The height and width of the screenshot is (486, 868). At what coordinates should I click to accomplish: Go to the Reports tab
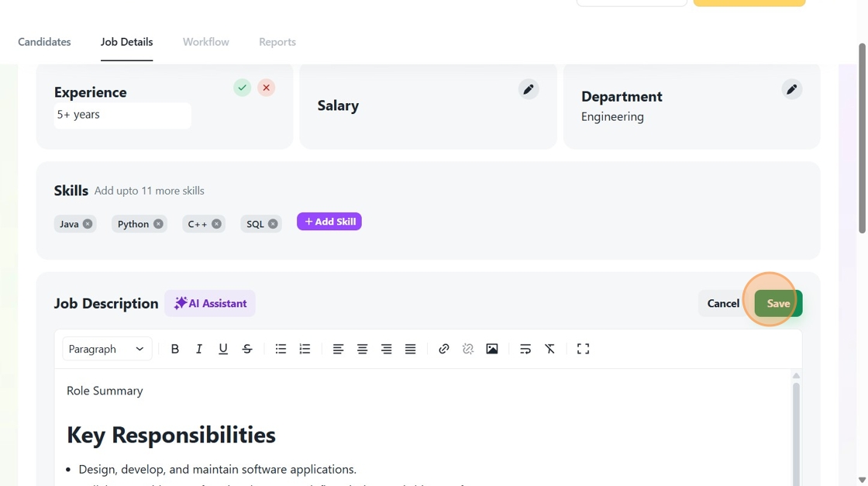(x=277, y=42)
